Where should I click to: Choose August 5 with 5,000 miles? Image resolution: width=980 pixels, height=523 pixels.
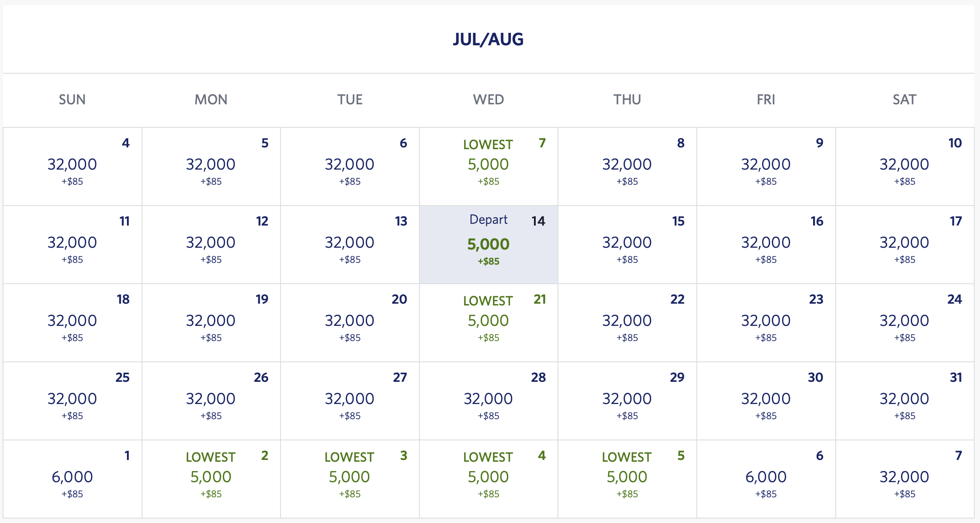627,476
